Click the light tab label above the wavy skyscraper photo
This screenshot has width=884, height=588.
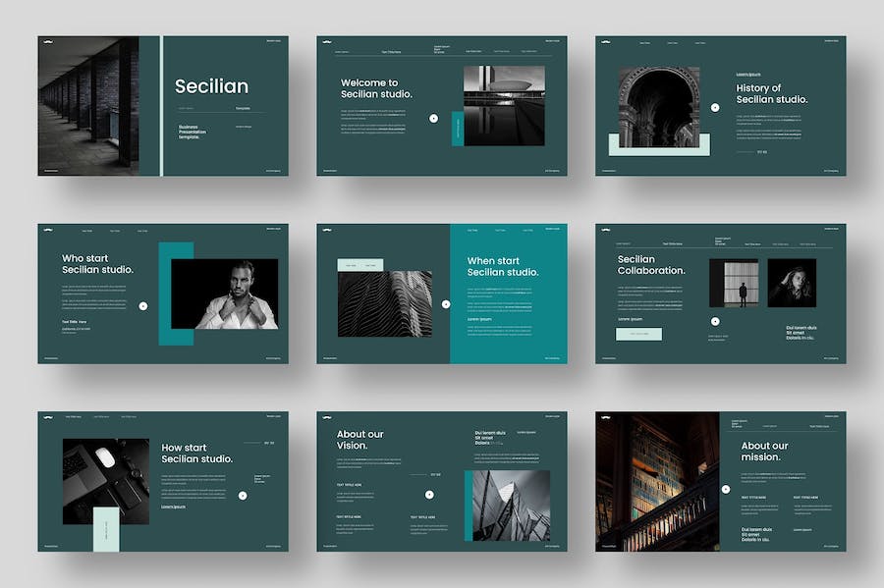coord(360,265)
